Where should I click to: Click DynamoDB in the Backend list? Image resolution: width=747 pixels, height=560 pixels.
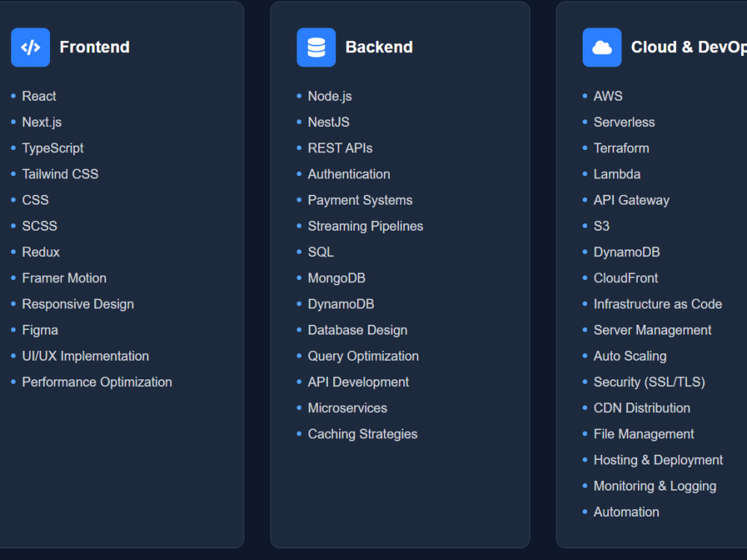[x=341, y=305]
